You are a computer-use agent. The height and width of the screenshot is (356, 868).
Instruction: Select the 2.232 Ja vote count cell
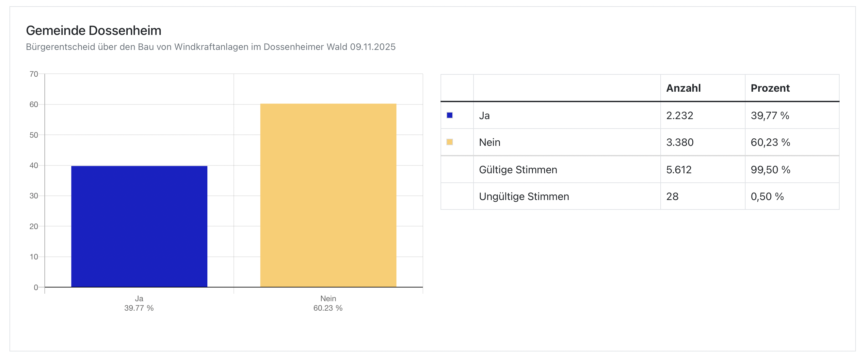(x=680, y=116)
